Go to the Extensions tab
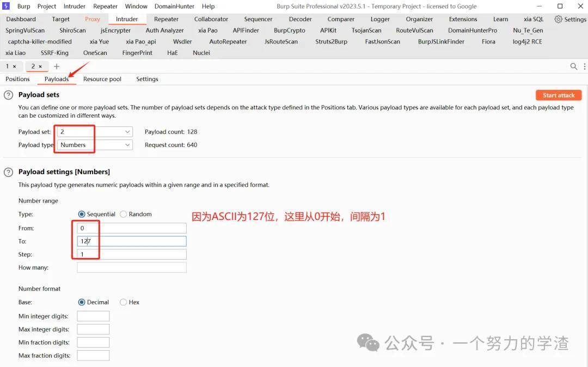Screen dimensions: 588x367 tap(463, 19)
